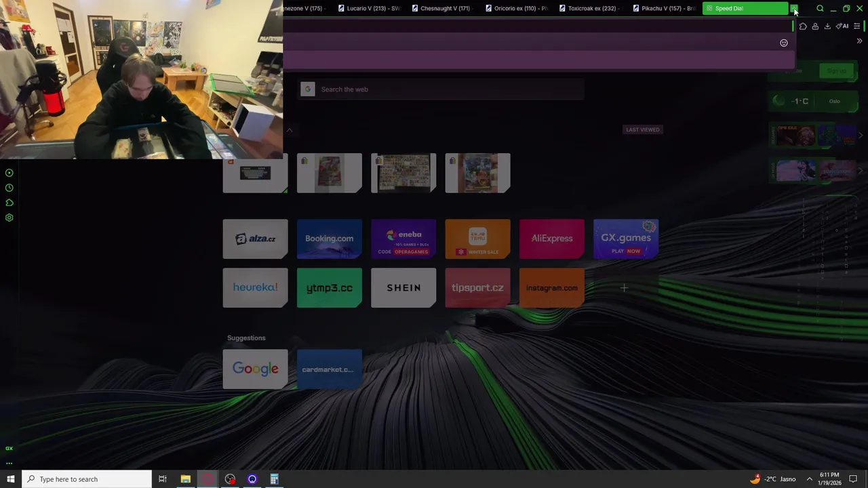Open the GX.games Play Now tile
868x488 pixels.
pyautogui.click(x=625, y=239)
